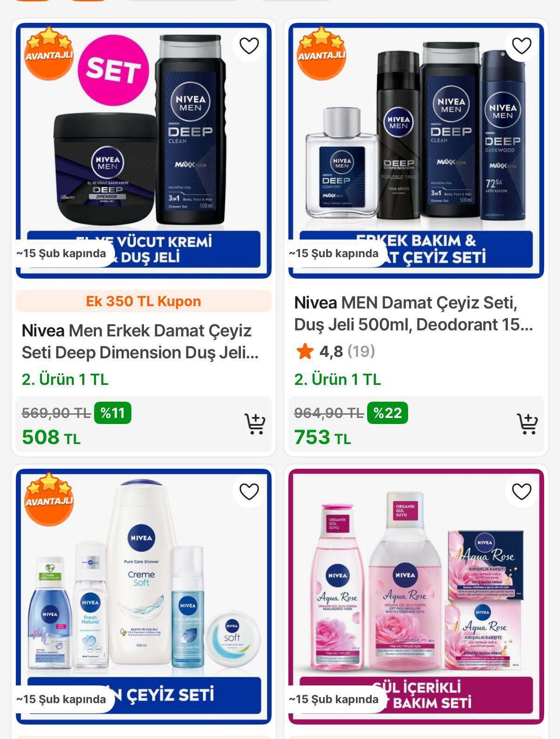This screenshot has height=739, width=560.
Task: Tap the Avantajlı badge on the SET product
Action: pyautogui.click(x=49, y=53)
